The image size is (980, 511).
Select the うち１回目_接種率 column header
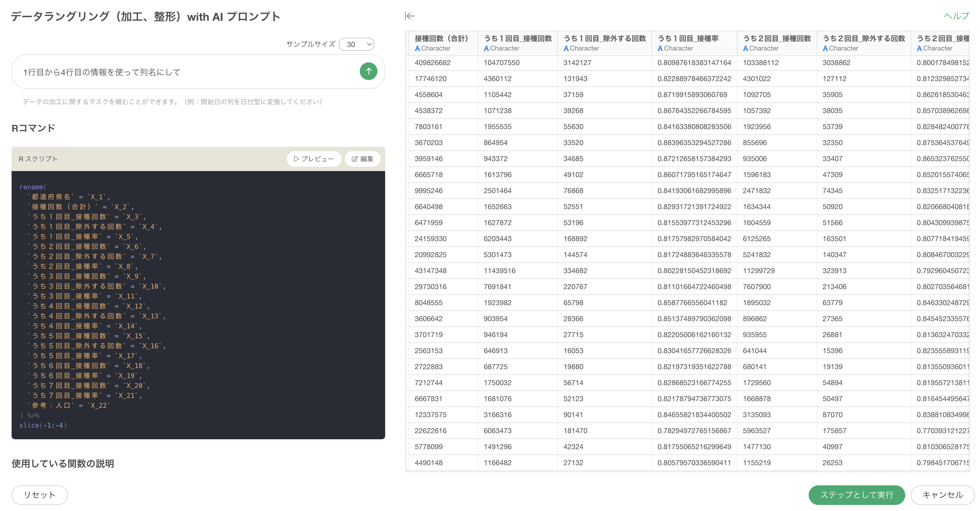695,43
